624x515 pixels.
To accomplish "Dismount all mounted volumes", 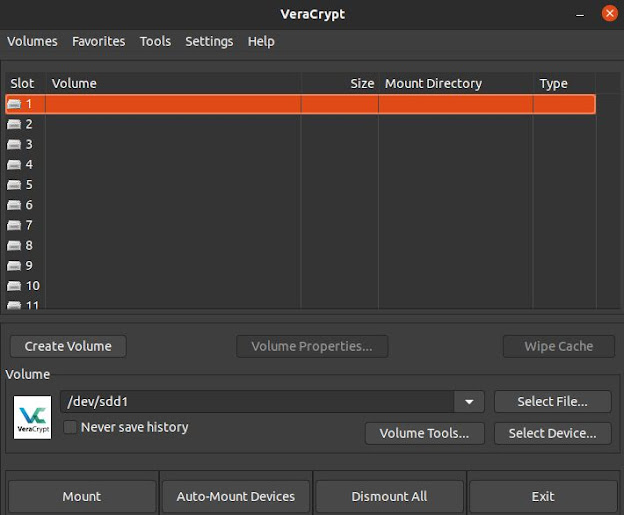I will tap(390, 496).
